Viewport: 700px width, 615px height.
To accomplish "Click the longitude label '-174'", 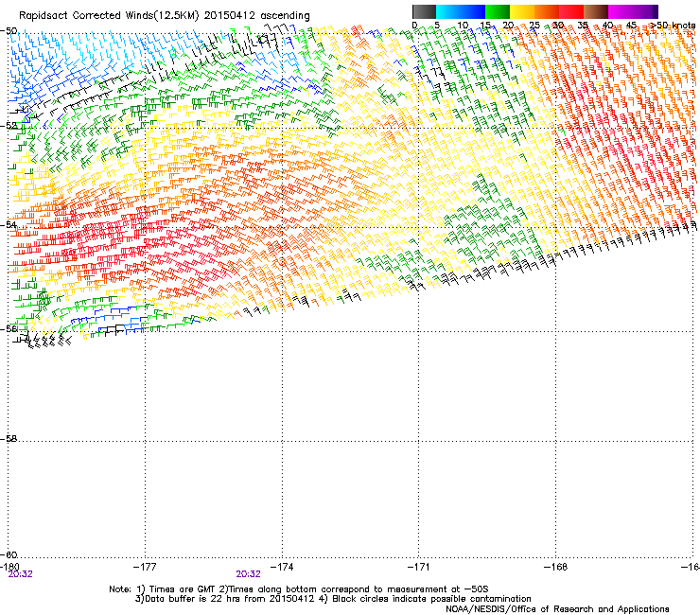I will (282, 567).
